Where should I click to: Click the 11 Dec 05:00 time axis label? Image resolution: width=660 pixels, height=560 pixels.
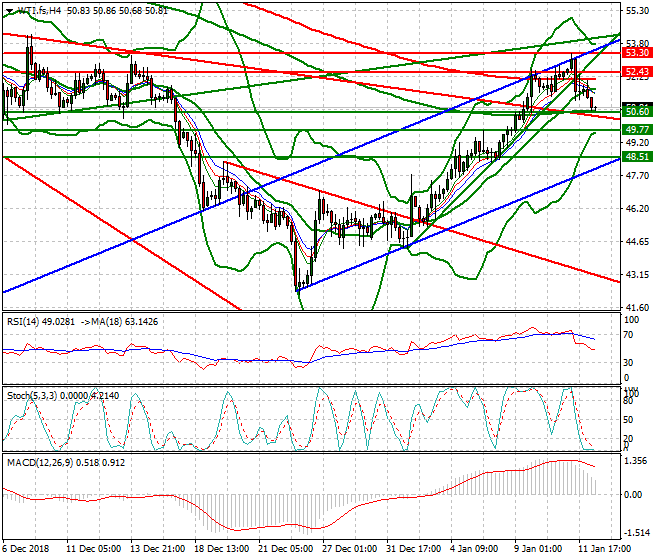coord(93,549)
